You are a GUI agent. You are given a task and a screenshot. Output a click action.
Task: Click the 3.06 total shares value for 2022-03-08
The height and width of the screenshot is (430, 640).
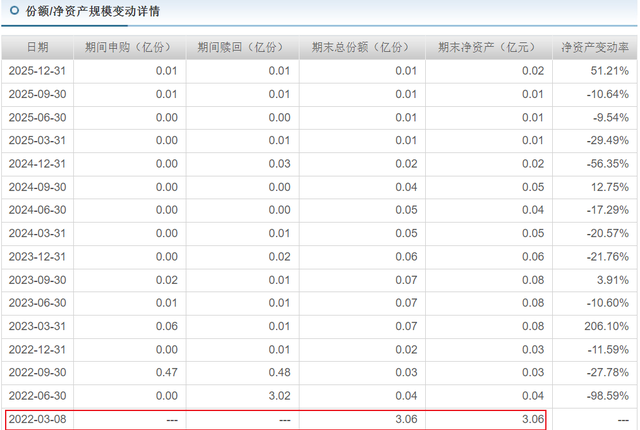(x=405, y=419)
